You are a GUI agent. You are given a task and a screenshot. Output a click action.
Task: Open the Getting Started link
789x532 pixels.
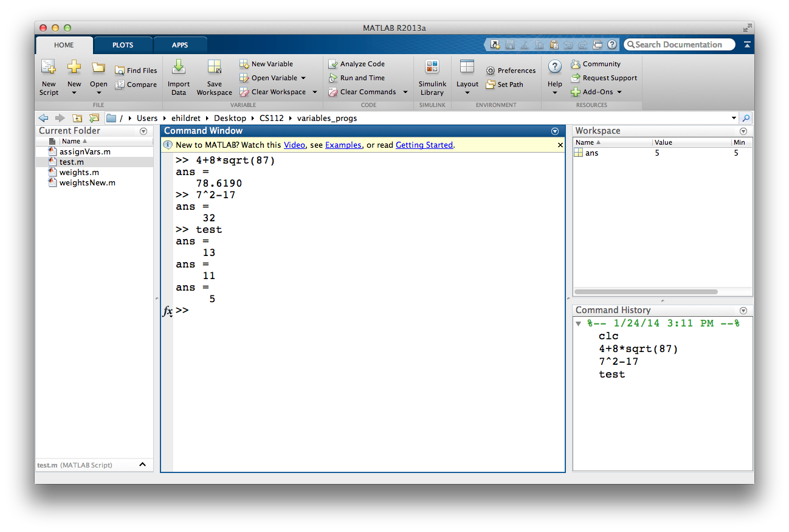click(x=424, y=145)
